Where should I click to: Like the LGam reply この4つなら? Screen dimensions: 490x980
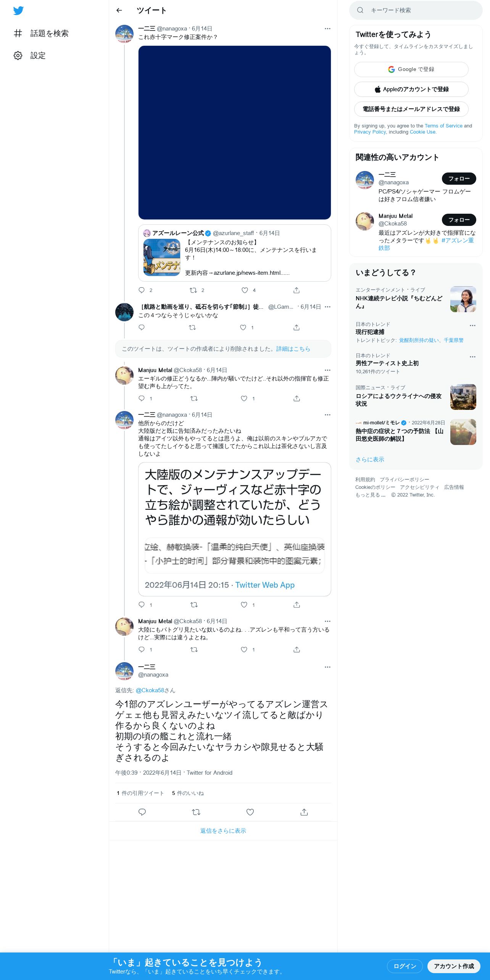pos(243,327)
